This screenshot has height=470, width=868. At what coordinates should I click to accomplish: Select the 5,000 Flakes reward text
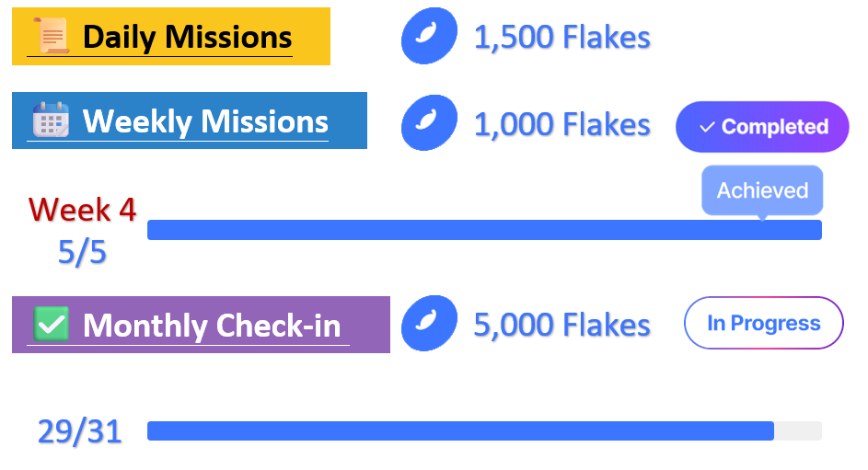point(561,325)
